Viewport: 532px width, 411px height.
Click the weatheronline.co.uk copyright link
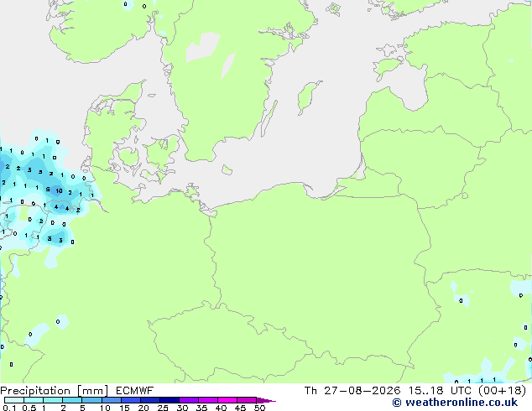(x=455, y=403)
